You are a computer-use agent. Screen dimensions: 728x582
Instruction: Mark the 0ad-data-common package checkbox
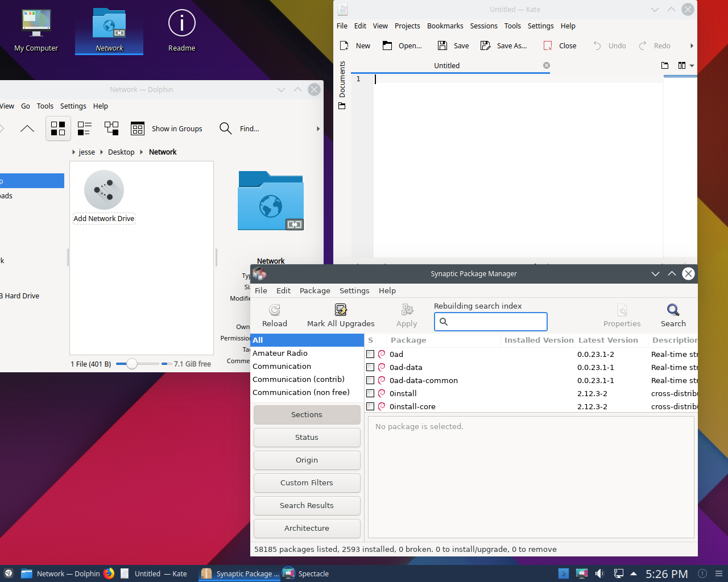[370, 380]
